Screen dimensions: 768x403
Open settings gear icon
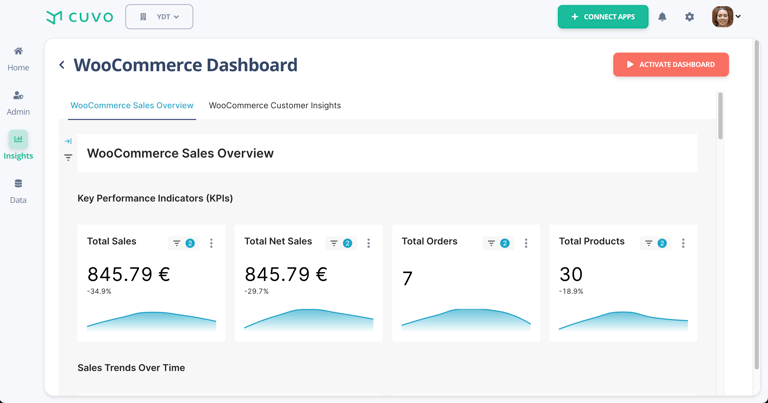coord(689,17)
